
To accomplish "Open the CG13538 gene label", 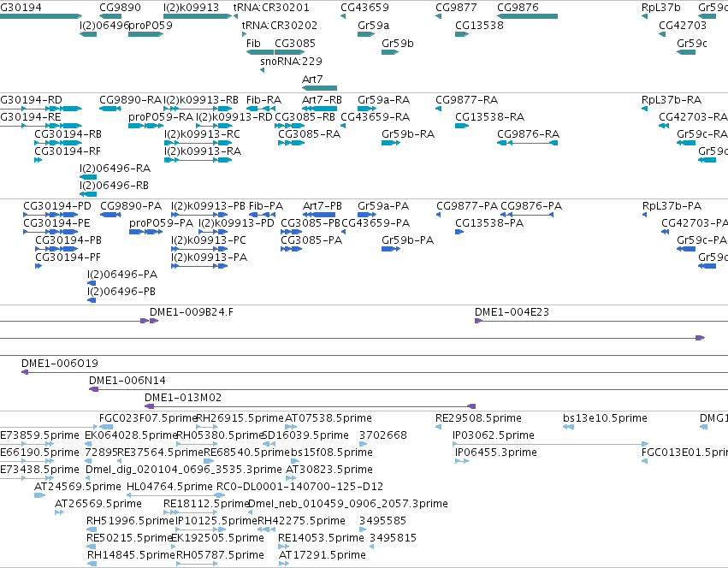I will (x=479, y=25).
